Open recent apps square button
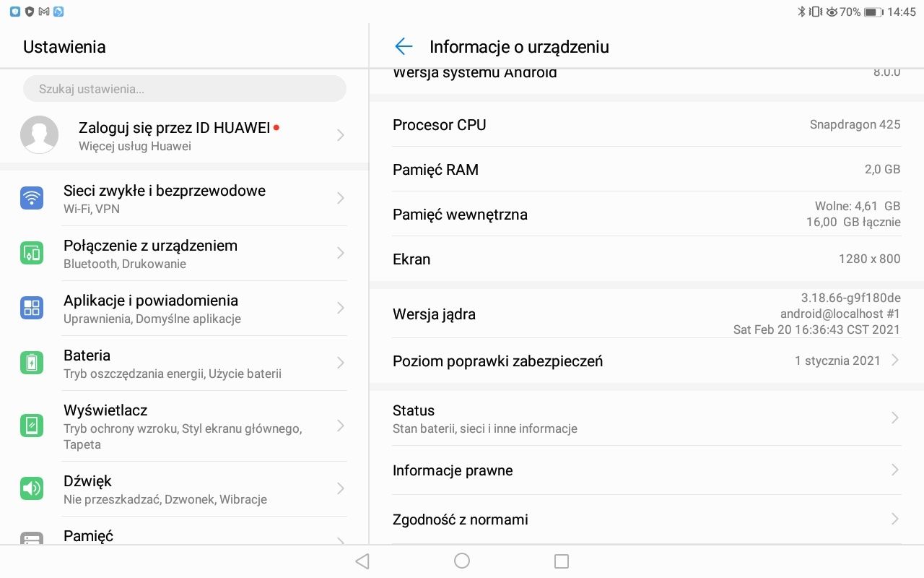The image size is (924, 578). pyautogui.click(x=562, y=561)
